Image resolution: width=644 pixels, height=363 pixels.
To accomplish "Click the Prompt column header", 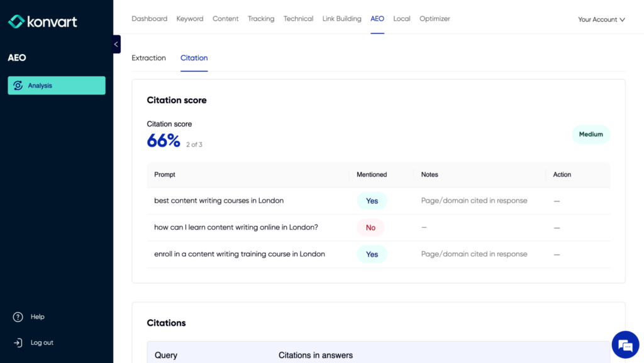I will 165,174.
